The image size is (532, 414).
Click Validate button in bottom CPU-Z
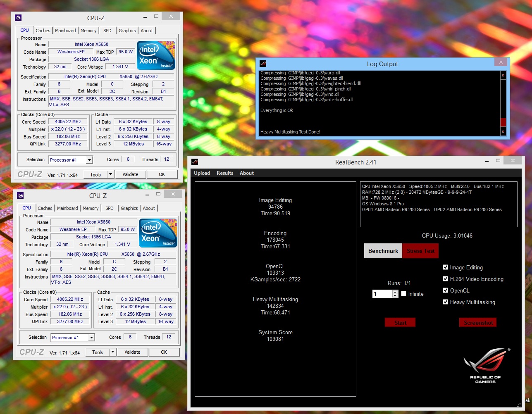[132, 352]
